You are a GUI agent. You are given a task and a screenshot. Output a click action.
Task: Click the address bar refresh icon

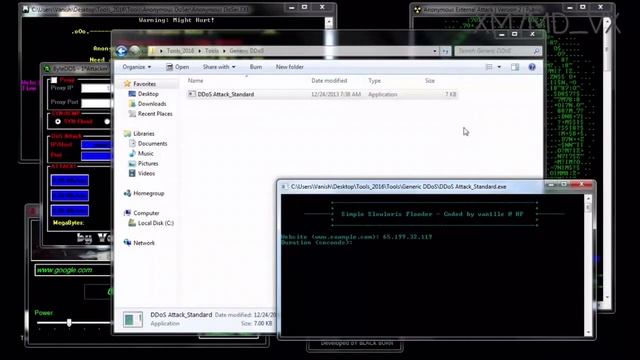[445, 51]
